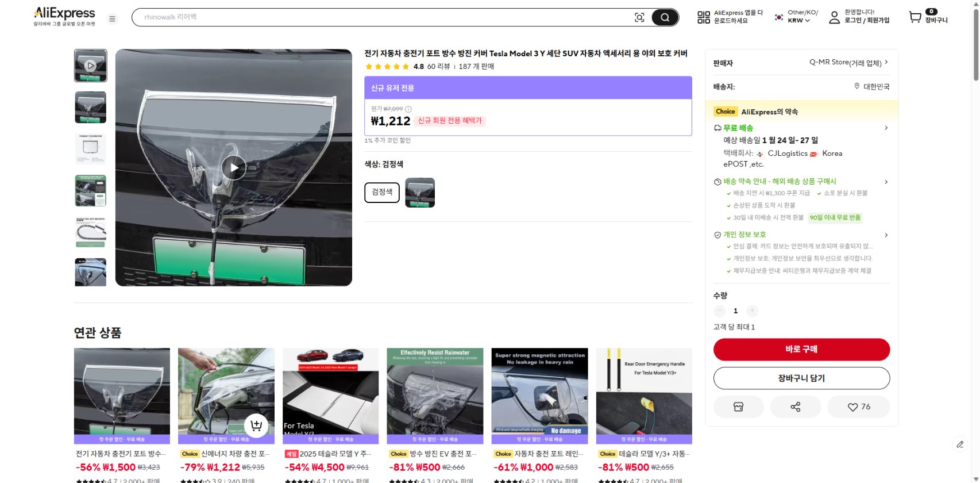Select the first video thumbnail
The width and height of the screenshot is (980, 483).
91,66
